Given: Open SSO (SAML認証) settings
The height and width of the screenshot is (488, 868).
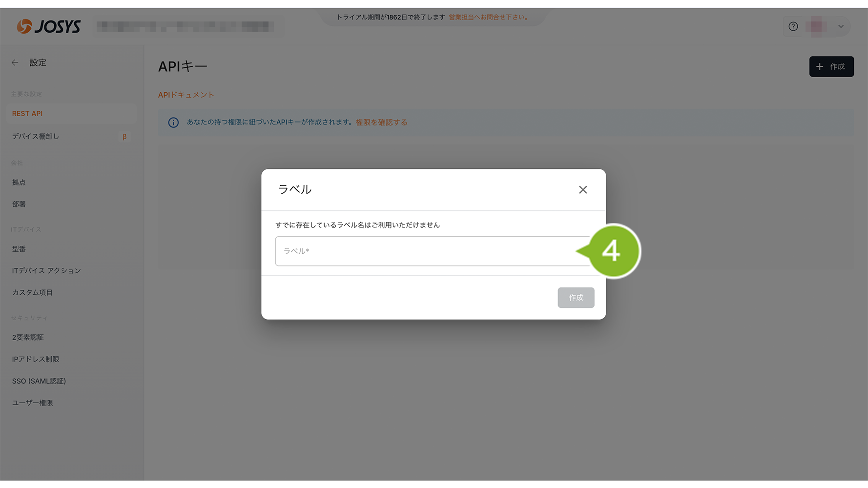Looking at the screenshot, I should pos(39,381).
